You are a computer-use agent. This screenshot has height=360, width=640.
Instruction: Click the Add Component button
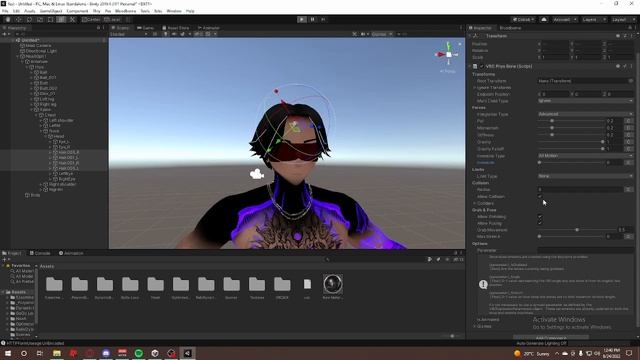pos(551,338)
